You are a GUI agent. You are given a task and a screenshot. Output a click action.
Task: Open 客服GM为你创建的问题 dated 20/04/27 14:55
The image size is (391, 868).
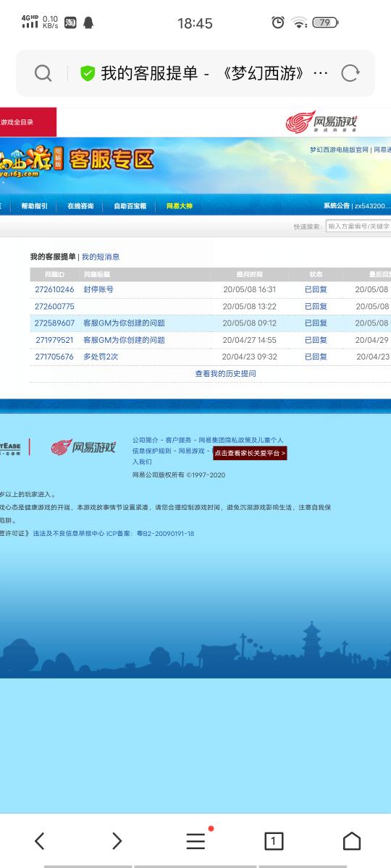pyautogui.click(x=124, y=340)
